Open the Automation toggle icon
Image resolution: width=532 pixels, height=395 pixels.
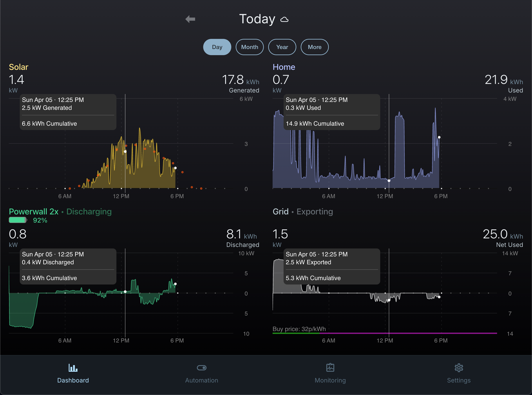pyautogui.click(x=201, y=368)
